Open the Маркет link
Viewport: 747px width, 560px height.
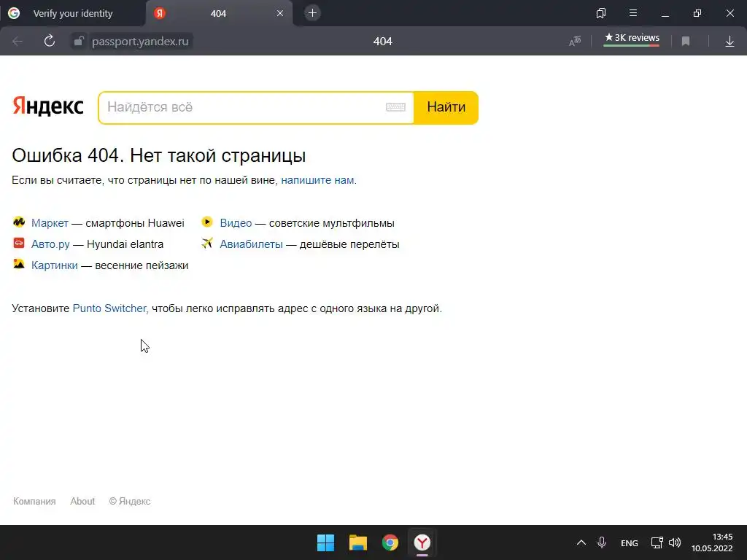click(50, 223)
